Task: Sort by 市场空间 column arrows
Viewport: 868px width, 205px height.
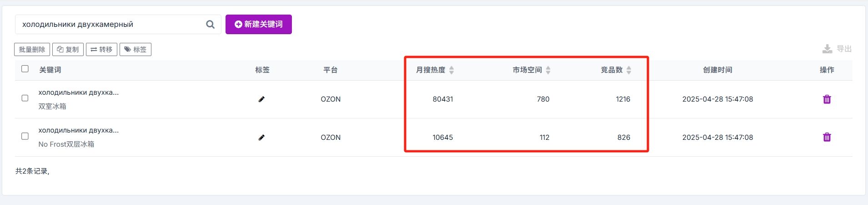Action: (x=548, y=70)
